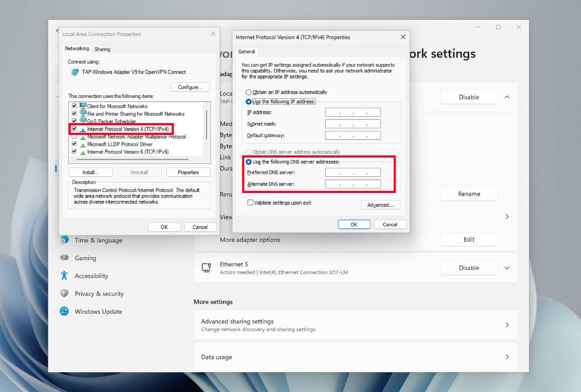Click the Rename button
Screen dimensions: 581x392
(469, 194)
